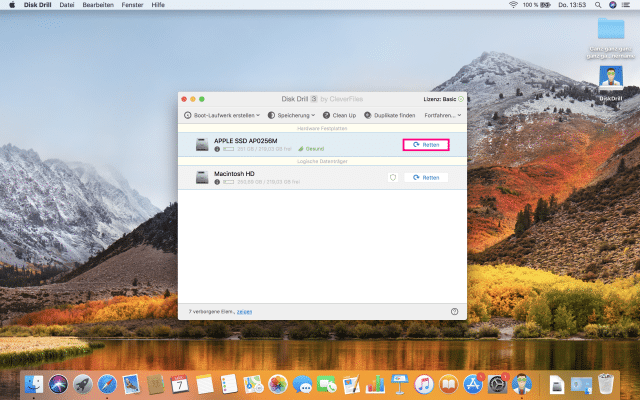Toggle the shield protection icon for Macintosh HD

tap(392, 177)
